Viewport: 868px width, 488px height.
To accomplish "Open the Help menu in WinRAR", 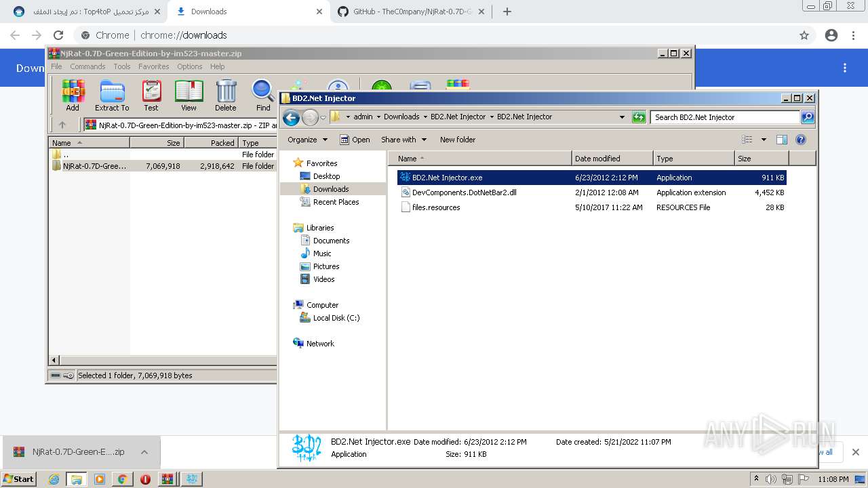I will pyautogui.click(x=218, y=66).
